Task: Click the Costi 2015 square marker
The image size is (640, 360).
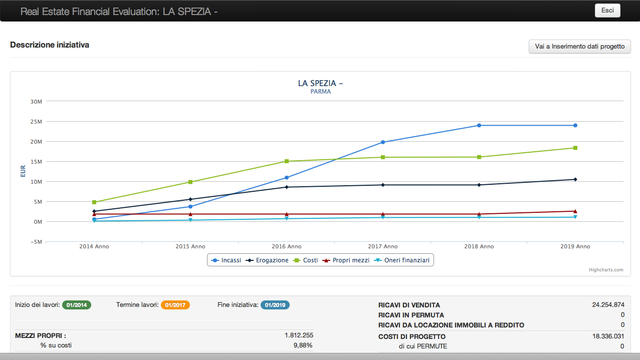Action: pyautogui.click(x=190, y=182)
